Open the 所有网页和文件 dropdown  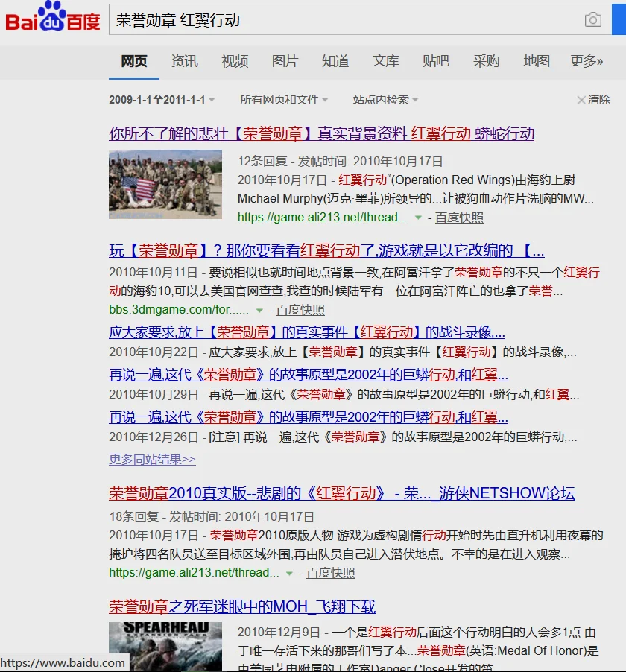pos(284,100)
